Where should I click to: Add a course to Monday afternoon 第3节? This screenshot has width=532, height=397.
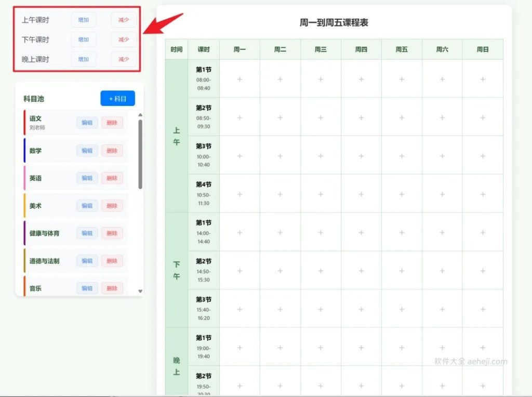tap(240, 308)
